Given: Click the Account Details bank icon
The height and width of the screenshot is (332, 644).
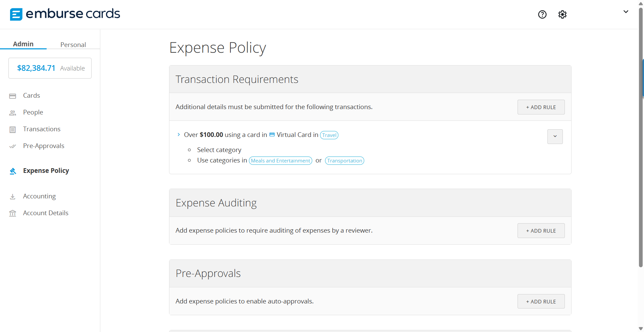Looking at the screenshot, I should click(x=13, y=214).
